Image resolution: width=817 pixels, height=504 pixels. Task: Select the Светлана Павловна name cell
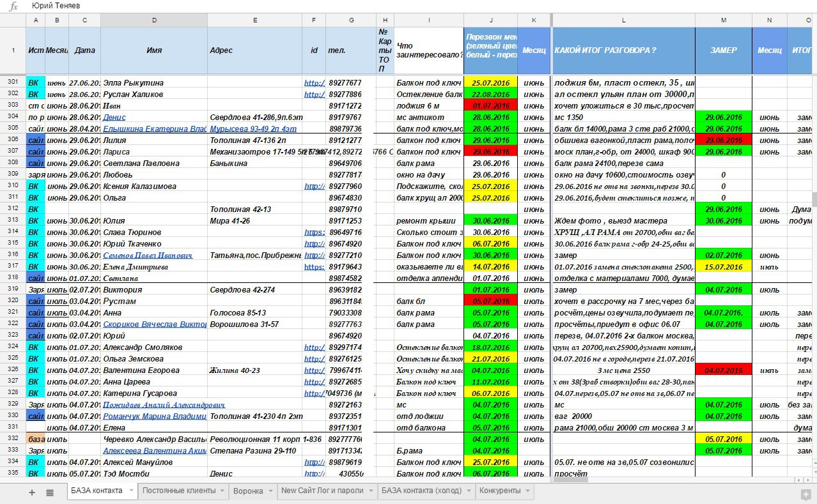pos(154,164)
